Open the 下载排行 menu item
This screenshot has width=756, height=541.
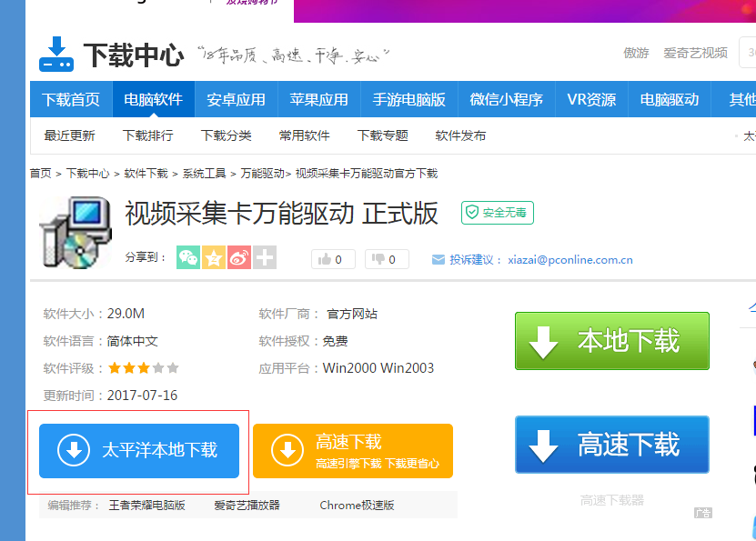tap(152, 135)
